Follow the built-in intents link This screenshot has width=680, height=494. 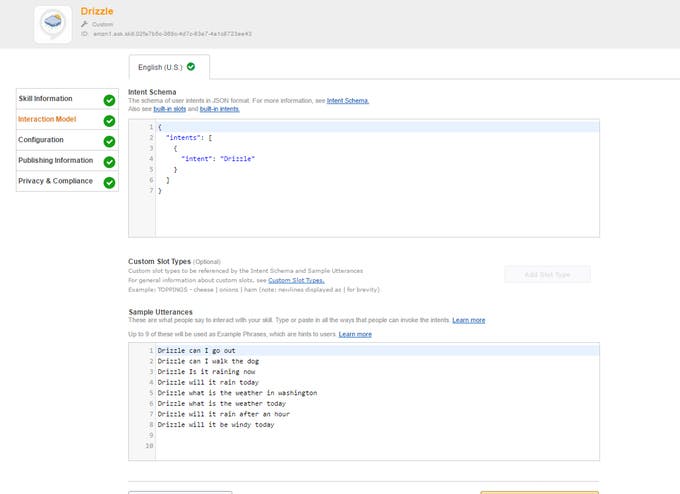coord(219,109)
